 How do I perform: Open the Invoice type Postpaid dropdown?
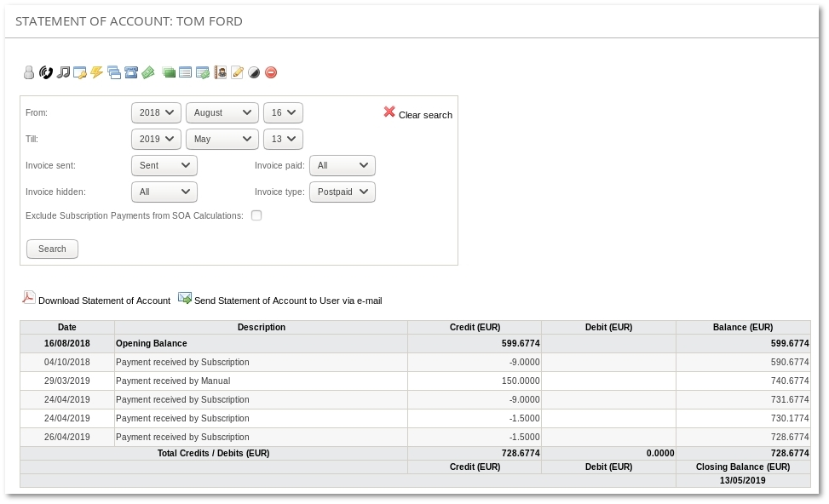tap(342, 192)
